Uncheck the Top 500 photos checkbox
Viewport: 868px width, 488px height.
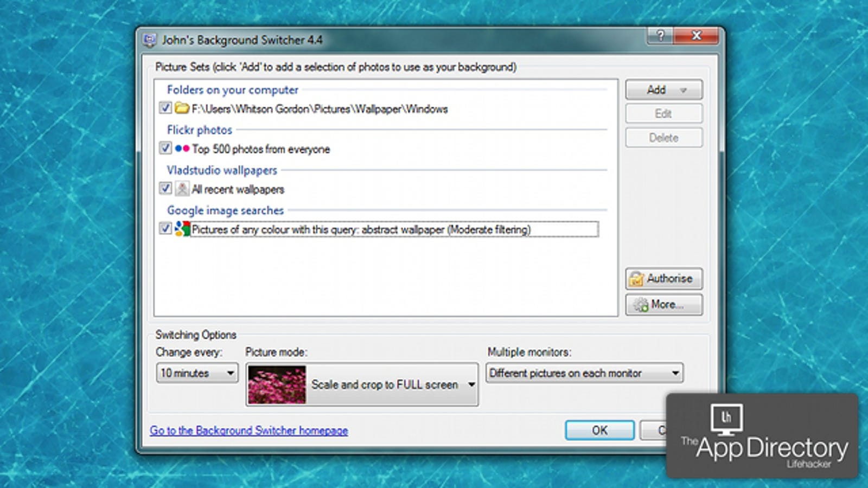point(165,148)
